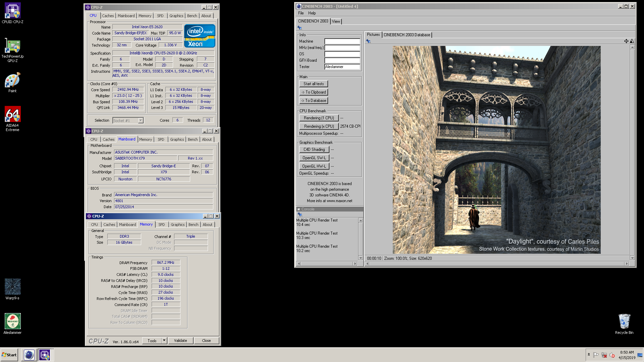
Task: Click the console horizontal scrollbar right arrow
Action: [355, 264]
